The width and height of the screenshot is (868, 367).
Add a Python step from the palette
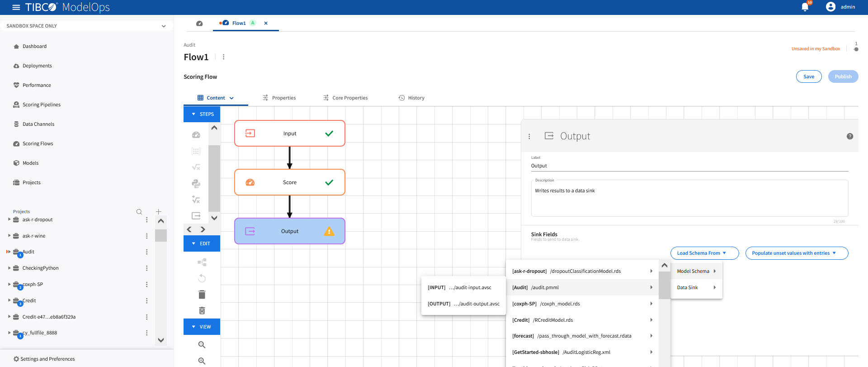tap(196, 183)
